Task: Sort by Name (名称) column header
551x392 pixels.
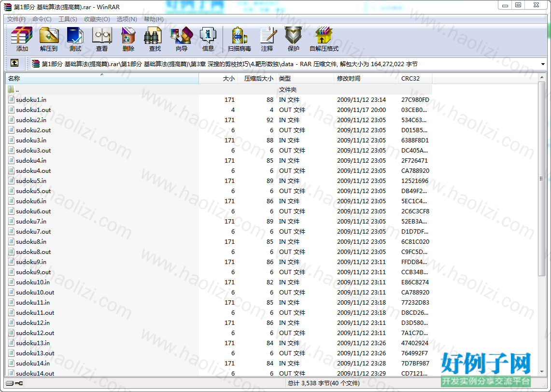Action: click(x=102, y=78)
